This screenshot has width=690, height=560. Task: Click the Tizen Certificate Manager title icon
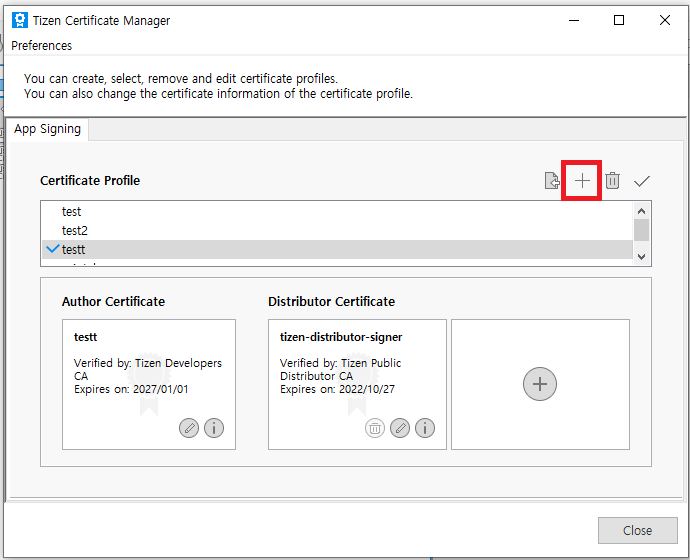coord(20,20)
